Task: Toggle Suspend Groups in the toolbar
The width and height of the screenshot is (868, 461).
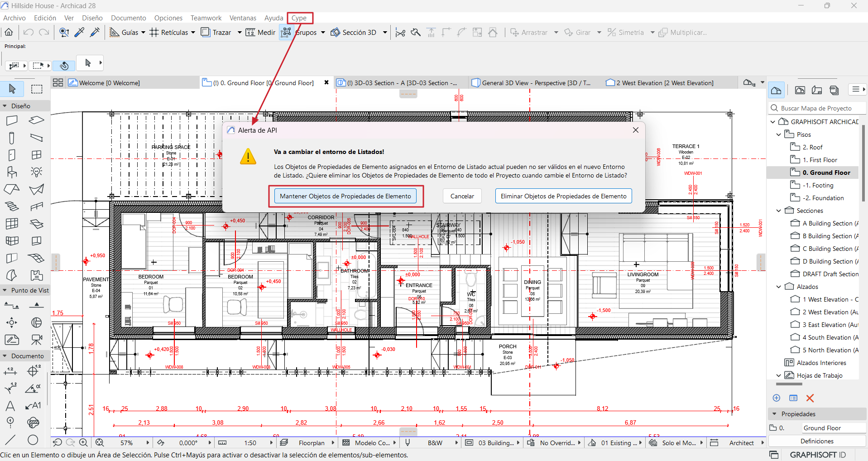Action: [x=286, y=32]
